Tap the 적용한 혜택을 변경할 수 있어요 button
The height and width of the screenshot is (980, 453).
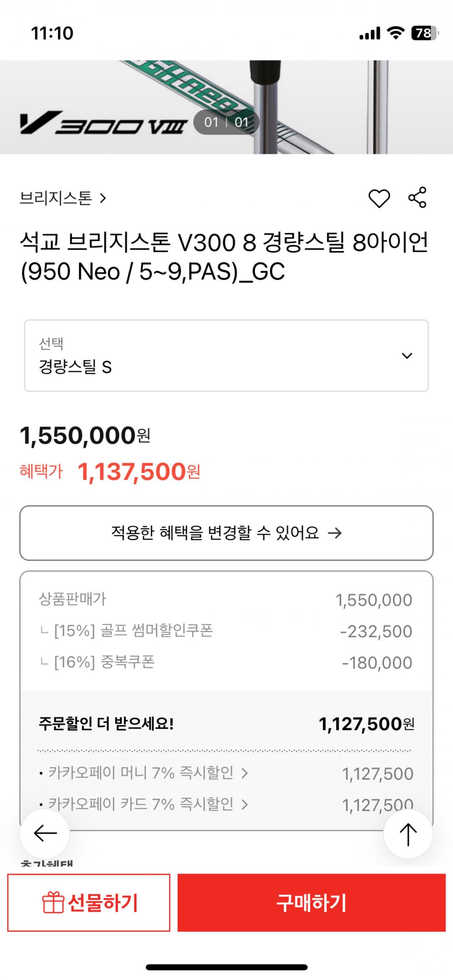tap(226, 533)
